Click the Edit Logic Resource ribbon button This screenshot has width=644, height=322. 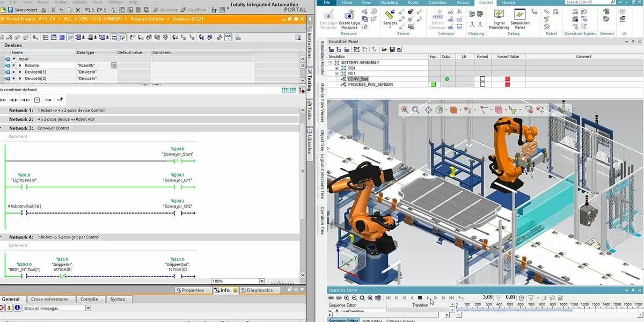pos(328,19)
